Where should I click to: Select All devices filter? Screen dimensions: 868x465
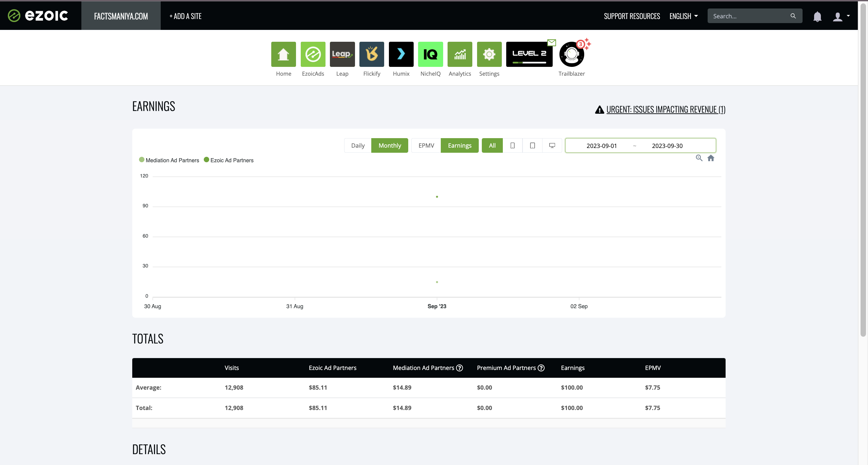pos(492,145)
